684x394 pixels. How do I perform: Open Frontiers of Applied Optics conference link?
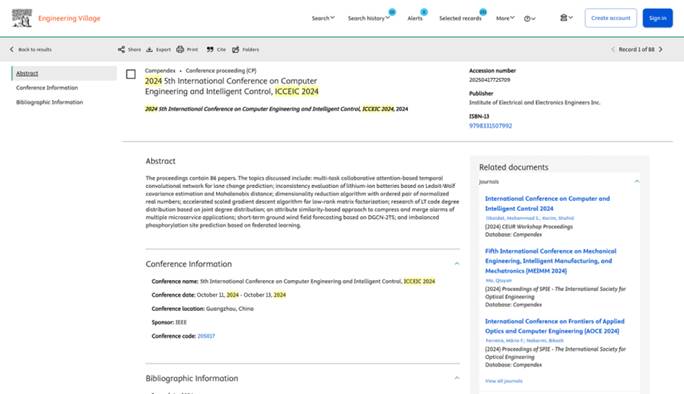[x=554, y=326]
